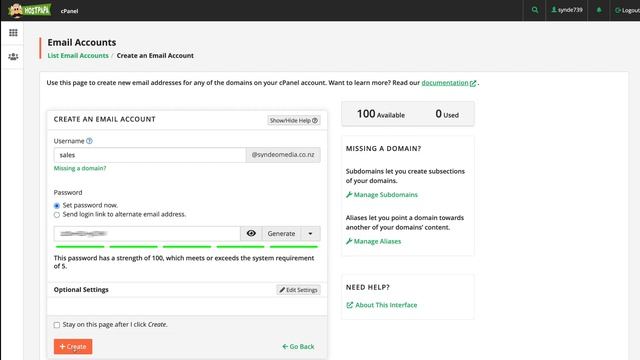This screenshot has height=360, width=640.
Task: Select Send login link to alternate email
Action: tap(57, 215)
